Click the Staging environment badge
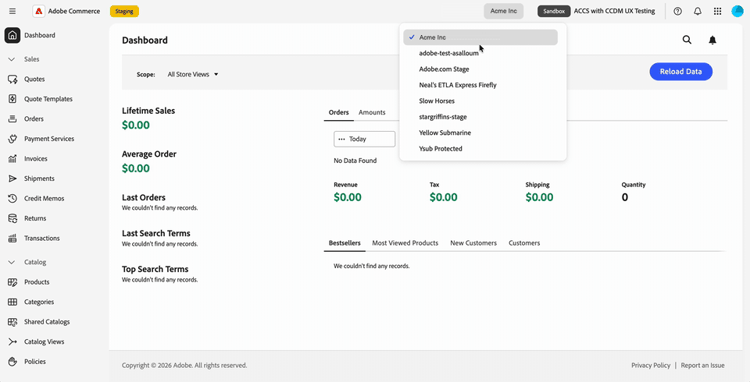Viewport: 750px width, 382px height. click(x=124, y=11)
